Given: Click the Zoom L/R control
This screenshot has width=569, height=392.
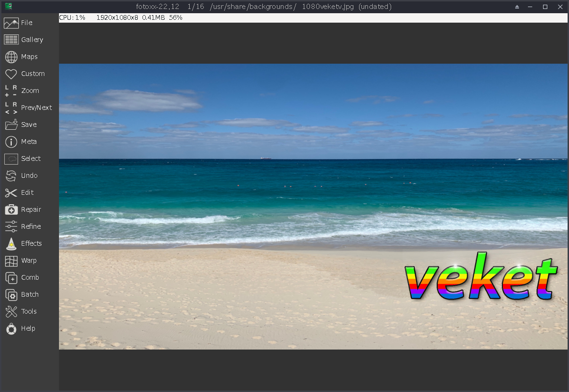Looking at the screenshot, I should pyautogui.click(x=22, y=91).
